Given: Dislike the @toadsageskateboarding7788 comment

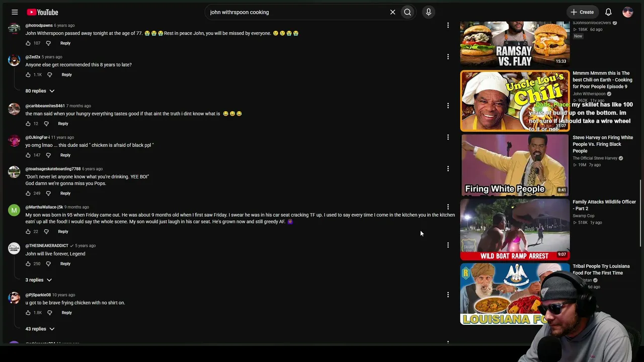Looking at the screenshot, I should point(48,194).
